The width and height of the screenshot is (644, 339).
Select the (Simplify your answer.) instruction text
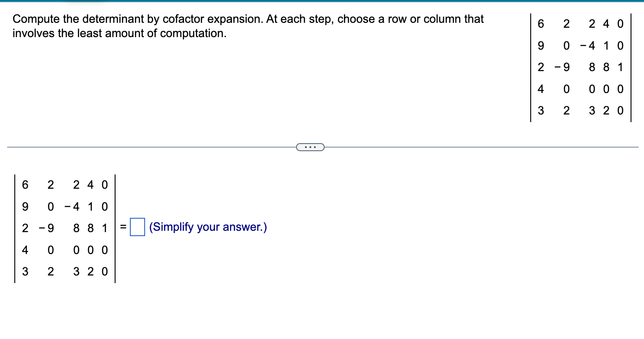coord(208,227)
